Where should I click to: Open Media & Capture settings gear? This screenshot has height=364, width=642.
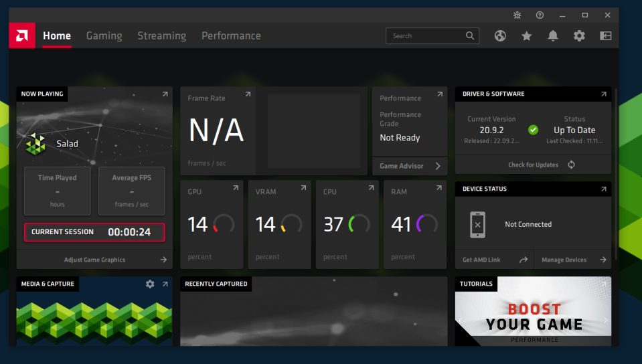click(x=150, y=284)
